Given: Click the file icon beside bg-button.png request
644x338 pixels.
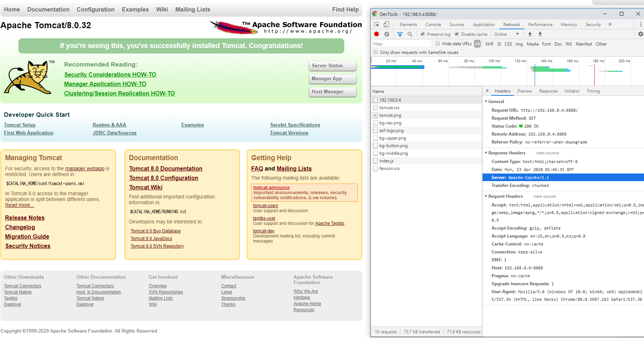Looking at the screenshot, I should point(375,146).
